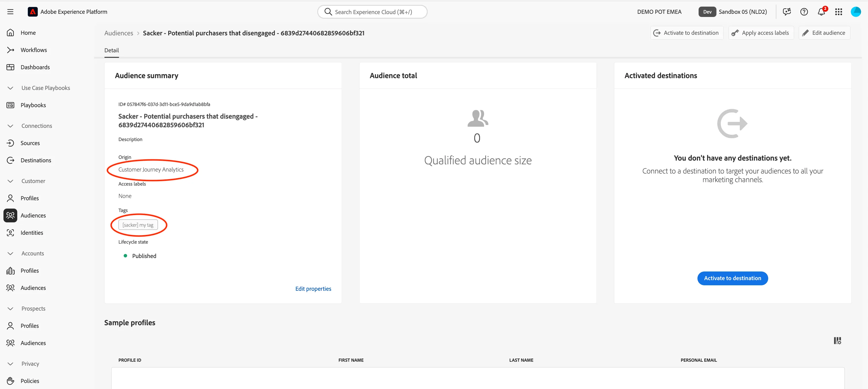Open the notifications bell
Image resolution: width=868 pixels, height=389 pixels.
(x=821, y=12)
